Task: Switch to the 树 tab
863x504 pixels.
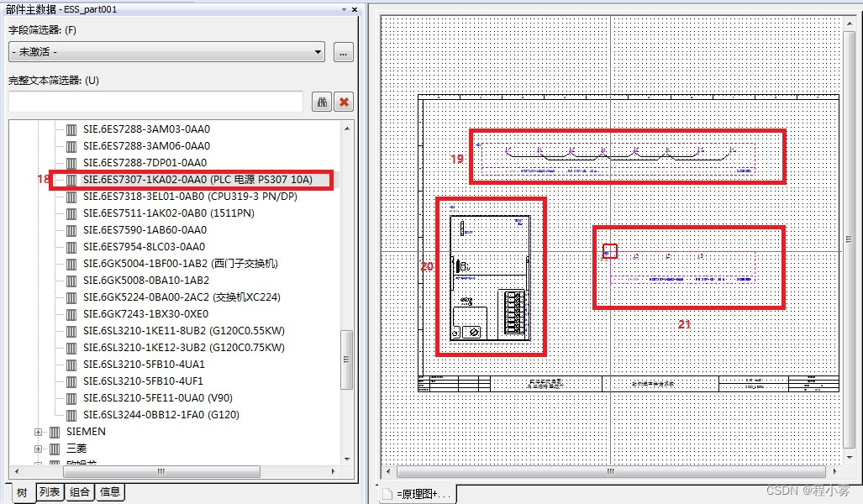Action: [22, 492]
